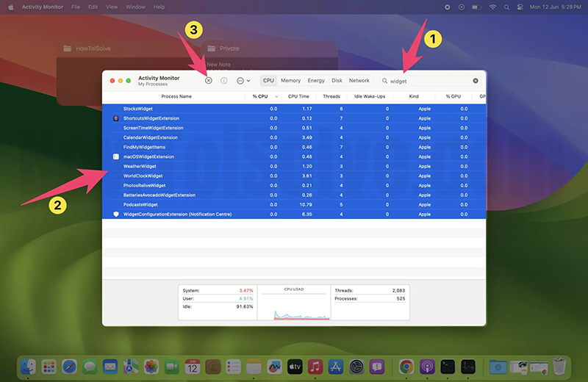Open the Help menu

[x=159, y=7]
